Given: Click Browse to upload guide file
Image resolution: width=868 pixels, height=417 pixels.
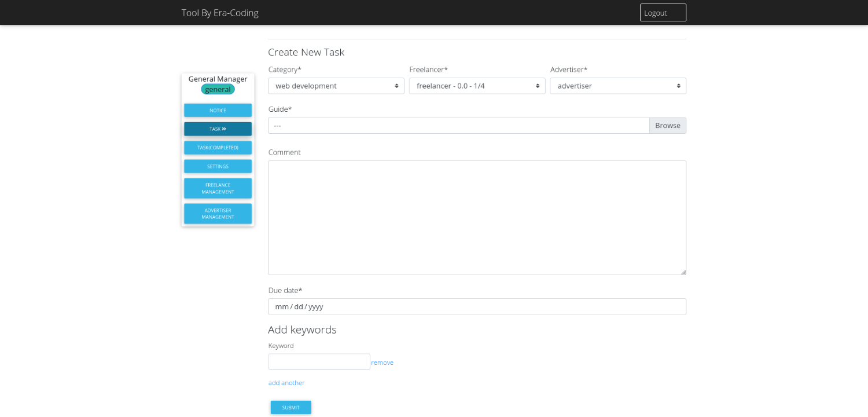Looking at the screenshot, I should [668, 126].
